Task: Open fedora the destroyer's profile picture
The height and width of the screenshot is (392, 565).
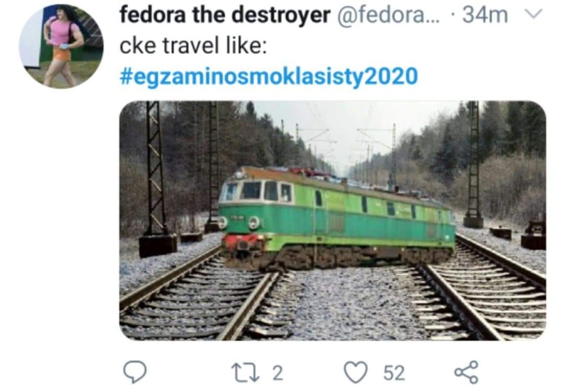Action: tap(61, 46)
